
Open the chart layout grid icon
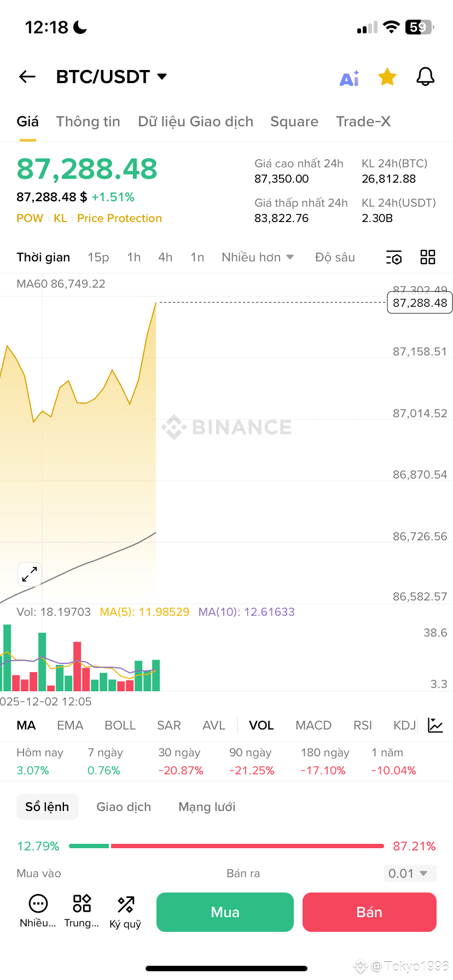(x=428, y=257)
